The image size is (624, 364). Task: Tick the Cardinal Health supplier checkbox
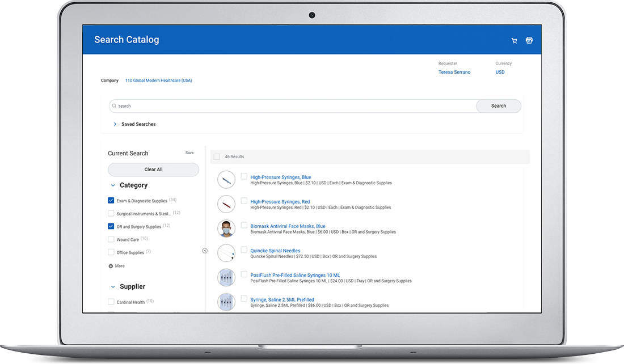coord(111,302)
